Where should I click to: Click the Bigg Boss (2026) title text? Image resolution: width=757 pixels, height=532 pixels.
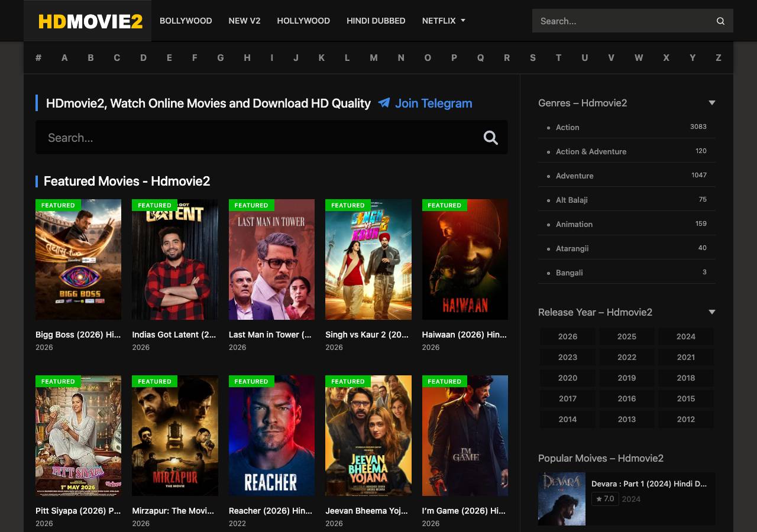point(78,335)
